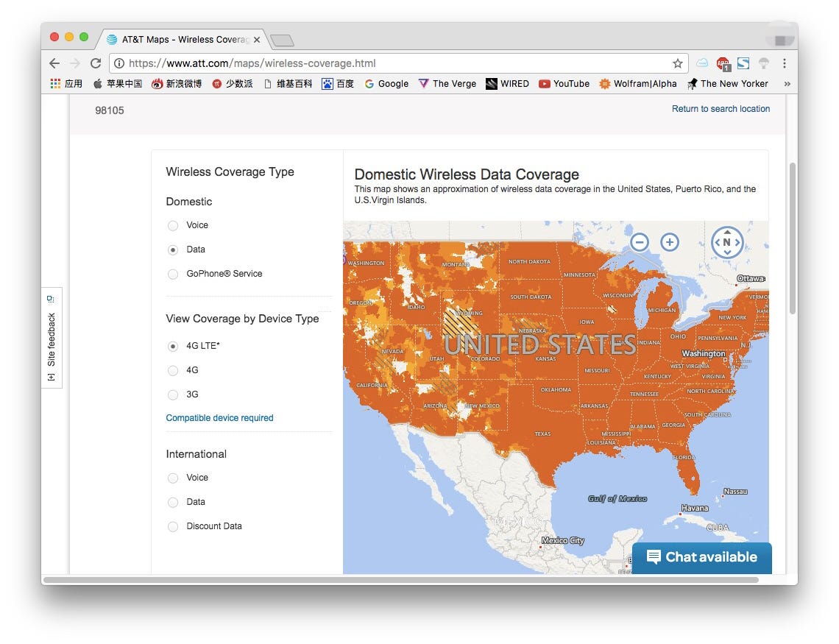Expand the Site feedback side tab
This screenshot has height=644, width=839.
(52, 338)
